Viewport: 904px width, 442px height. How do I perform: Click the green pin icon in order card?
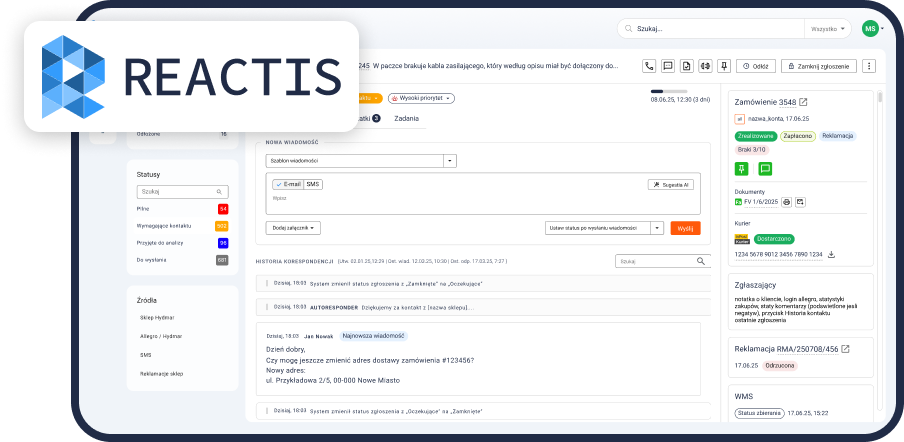click(741, 169)
